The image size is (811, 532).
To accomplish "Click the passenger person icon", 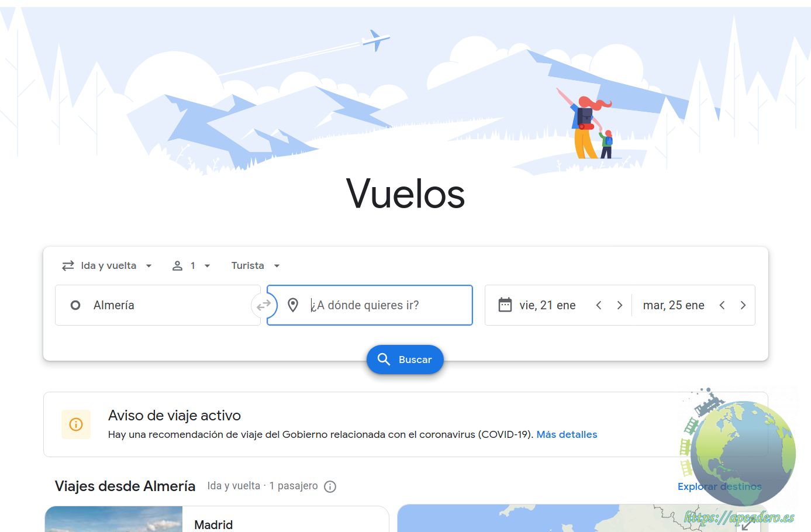I will point(177,266).
